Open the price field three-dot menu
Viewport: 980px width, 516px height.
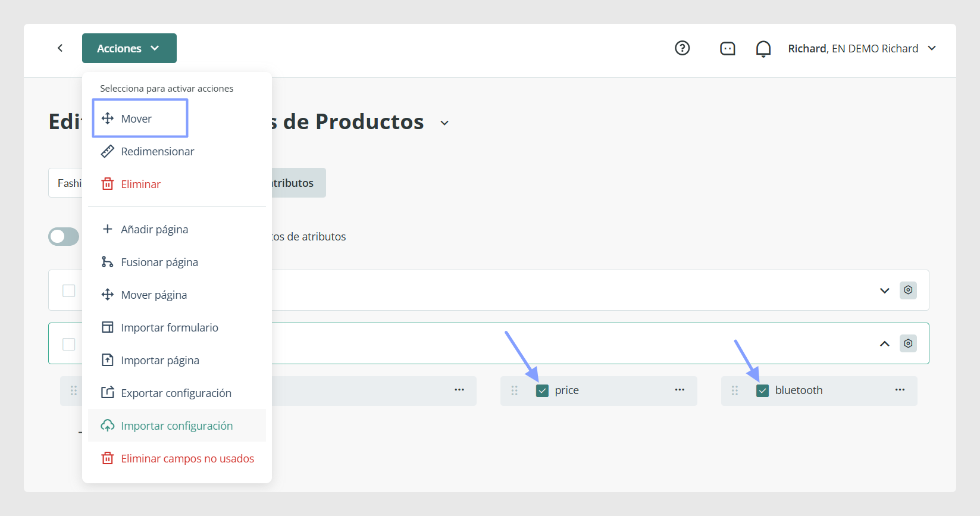coord(680,390)
